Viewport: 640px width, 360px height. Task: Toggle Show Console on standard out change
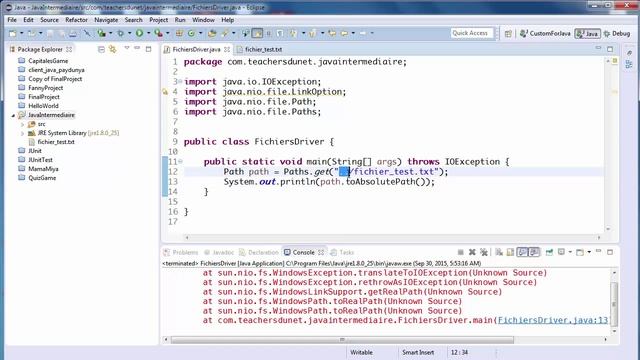[523, 252]
